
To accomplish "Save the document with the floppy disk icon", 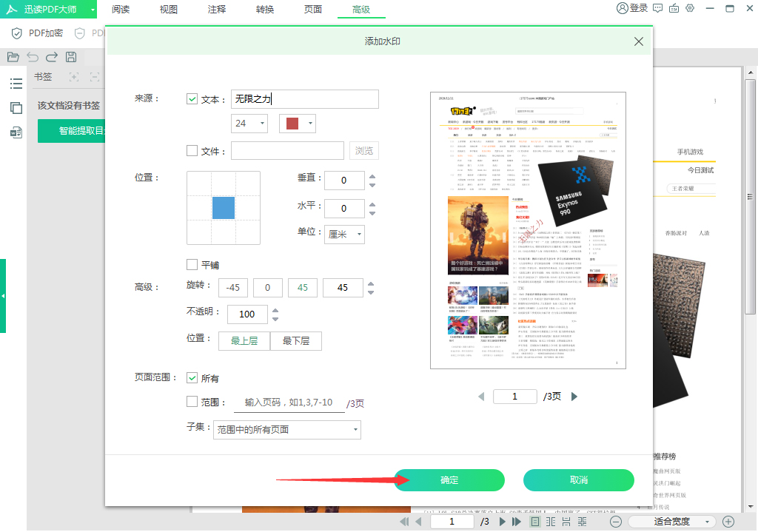I will [x=70, y=57].
